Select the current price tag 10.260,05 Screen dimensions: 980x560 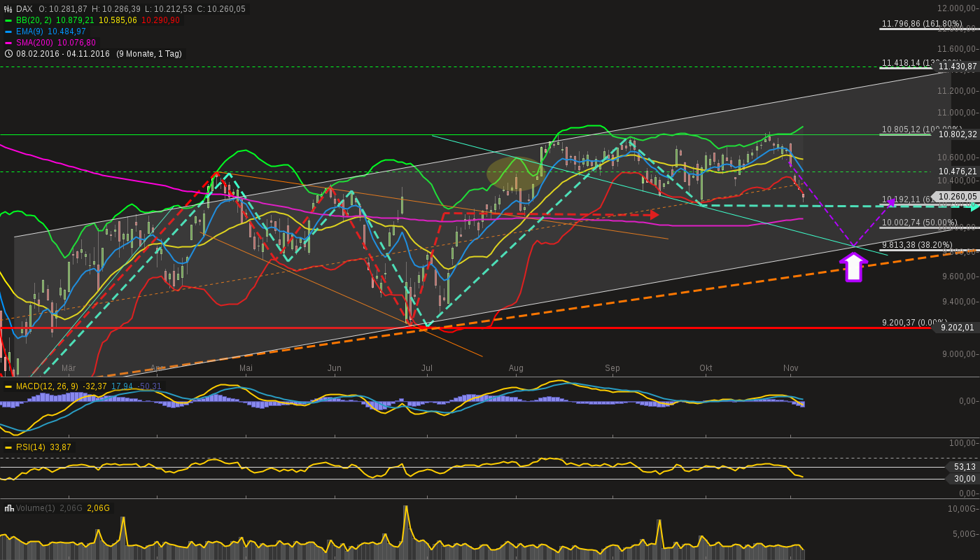tap(955, 197)
